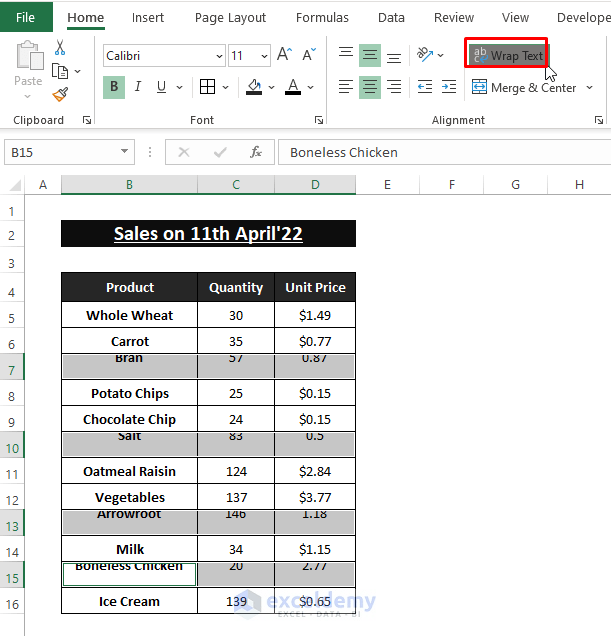
Task: Click Increase Indent icon
Action: click(449, 87)
